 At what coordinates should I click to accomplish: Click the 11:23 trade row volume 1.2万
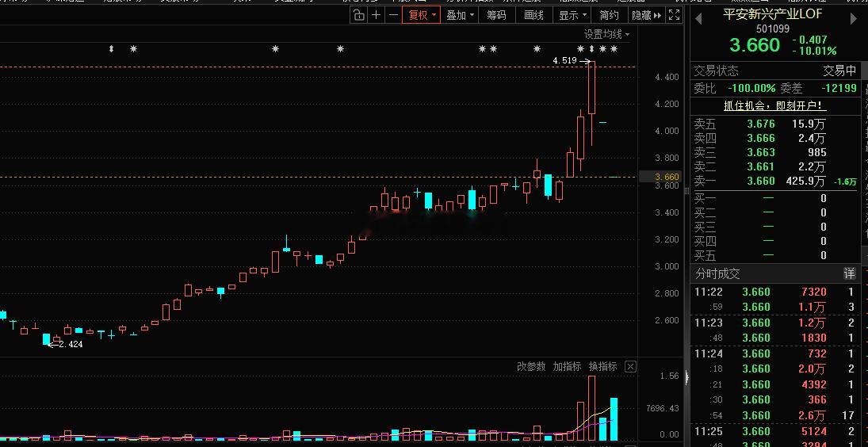[813, 323]
